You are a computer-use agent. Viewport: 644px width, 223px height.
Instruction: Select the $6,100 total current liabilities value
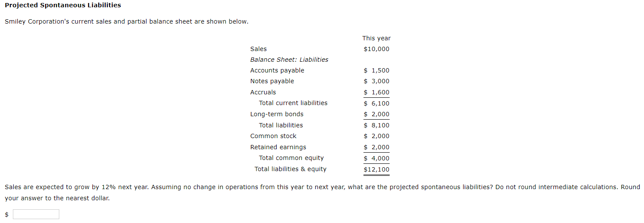376,103
